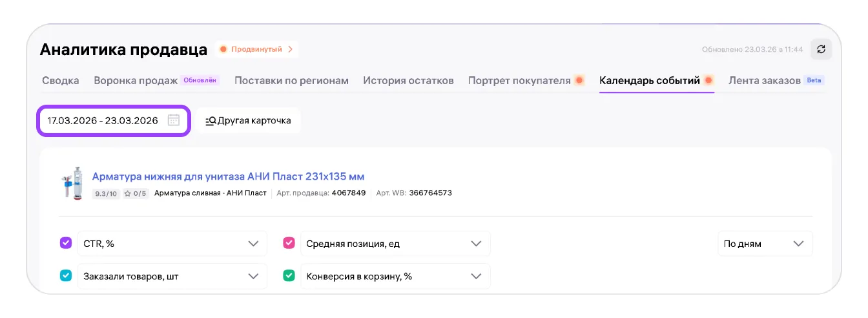The image size is (868, 318).
Task: Toggle the blue Заказали товаров checkbox
Action: pyautogui.click(x=66, y=276)
